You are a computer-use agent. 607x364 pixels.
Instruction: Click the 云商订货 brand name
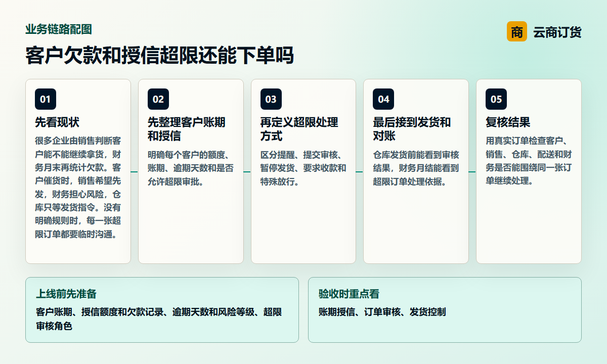coord(557,32)
